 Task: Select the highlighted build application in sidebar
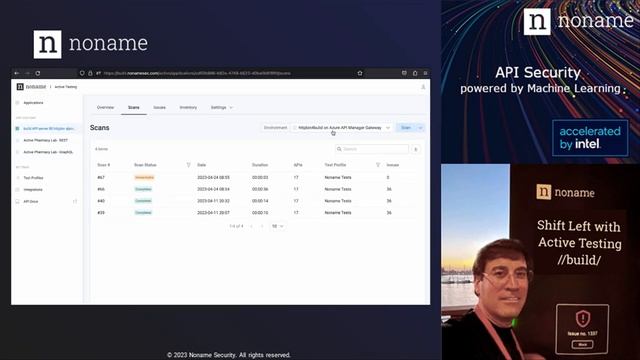point(47,129)
